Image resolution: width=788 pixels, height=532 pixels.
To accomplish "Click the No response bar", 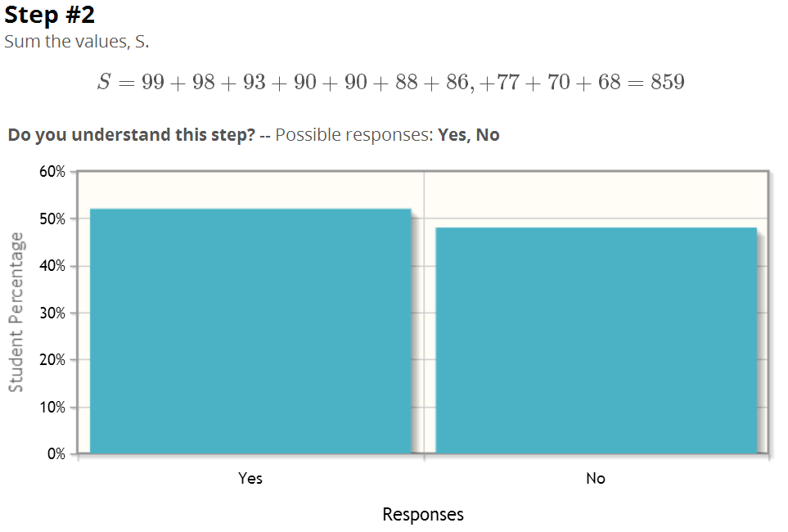I will (596, 340).
